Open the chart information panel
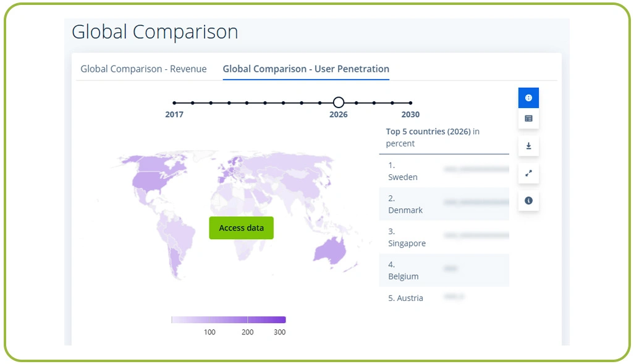Screen dimensions: 634x364 pyautogui.click(x=528, y=200)
